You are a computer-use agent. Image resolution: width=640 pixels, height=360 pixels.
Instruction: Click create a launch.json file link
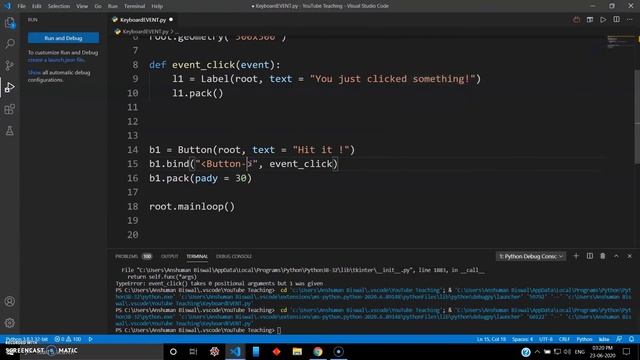tap(56, 60)
